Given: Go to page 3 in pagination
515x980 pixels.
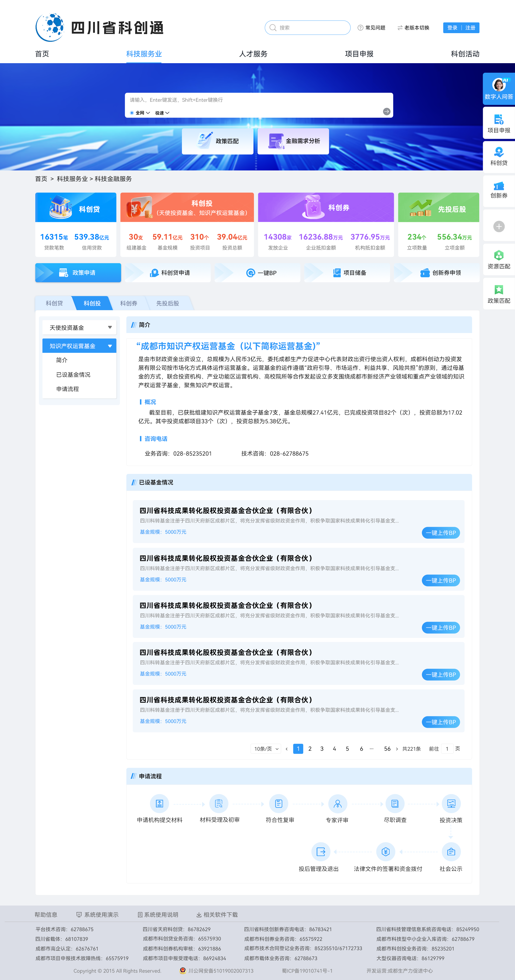Looking at the screenshot, I should click(322, 749).
